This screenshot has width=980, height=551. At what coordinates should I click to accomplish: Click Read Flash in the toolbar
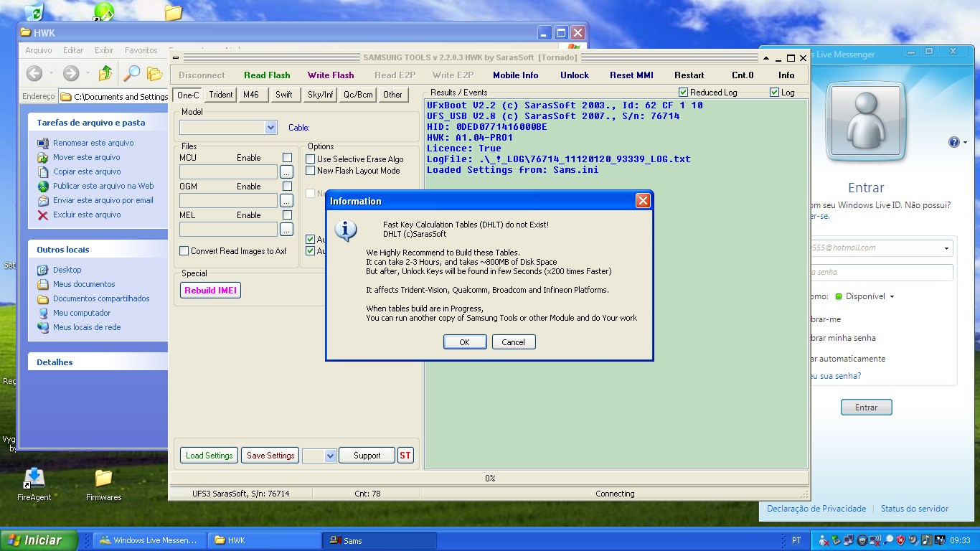click(267, 75)
